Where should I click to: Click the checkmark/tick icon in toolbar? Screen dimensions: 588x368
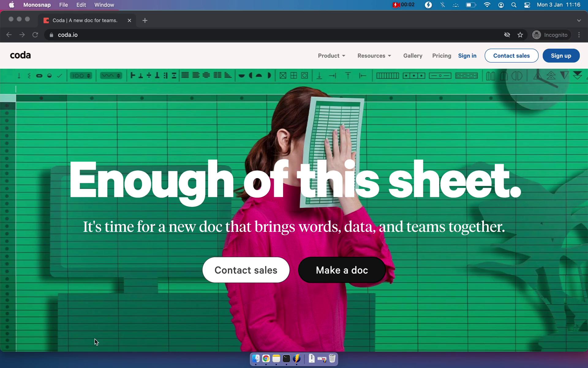click(x=59, y=76)
